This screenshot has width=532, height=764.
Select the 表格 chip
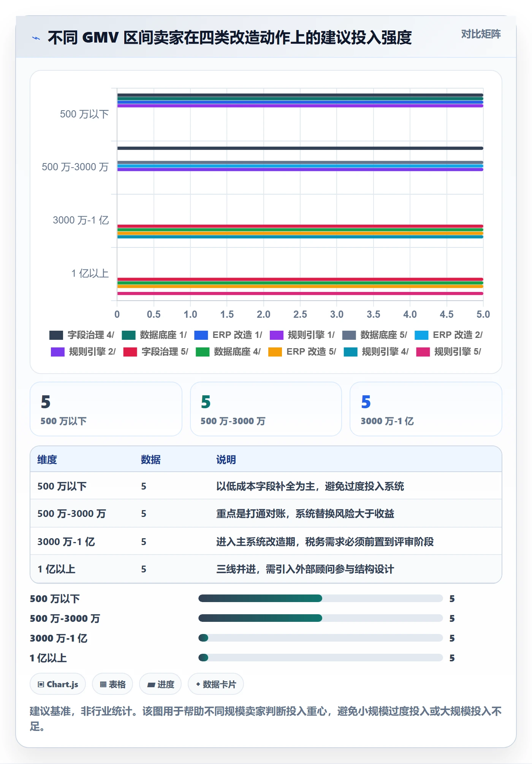tap(112, 684)
